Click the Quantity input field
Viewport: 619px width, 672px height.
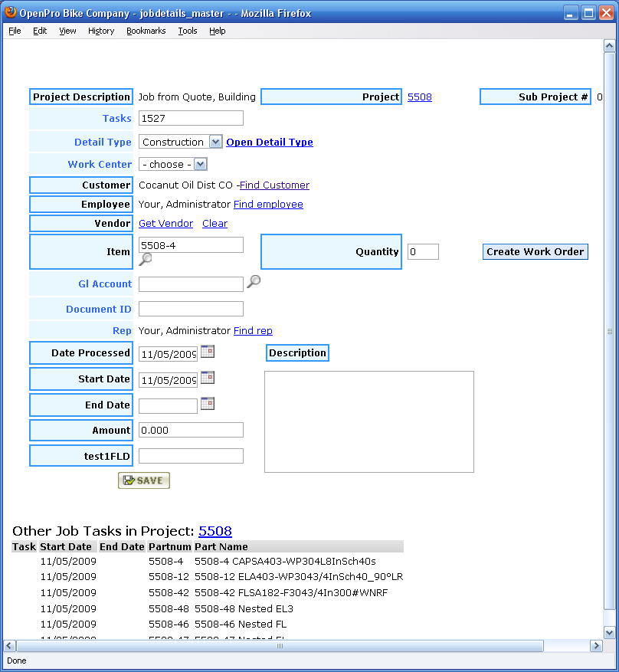click(x=423, y=251)
